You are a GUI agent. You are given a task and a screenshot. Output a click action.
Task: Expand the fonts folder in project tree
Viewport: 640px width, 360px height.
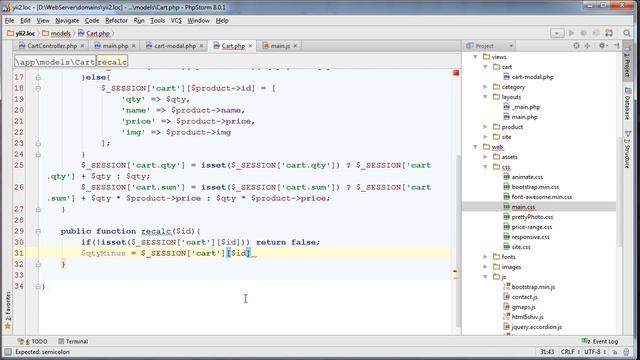point(485,257)
